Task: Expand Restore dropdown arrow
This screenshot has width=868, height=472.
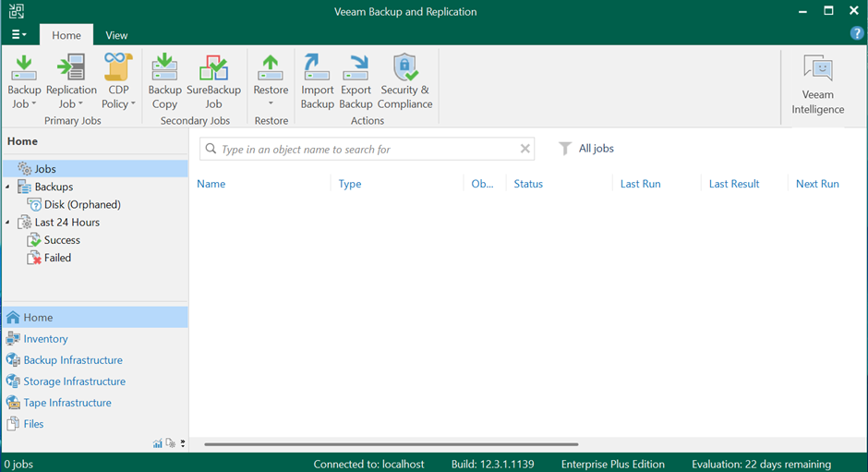Action: pos(271,103)
